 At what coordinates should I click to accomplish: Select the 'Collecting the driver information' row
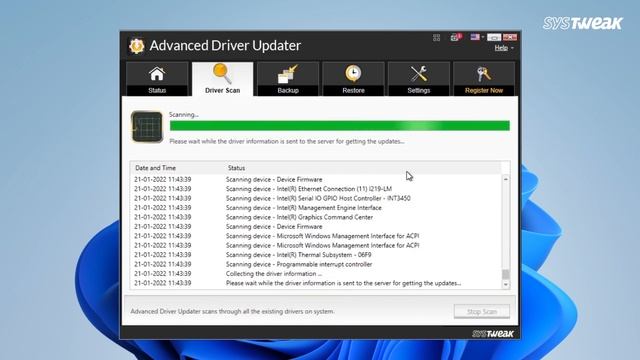316,273
